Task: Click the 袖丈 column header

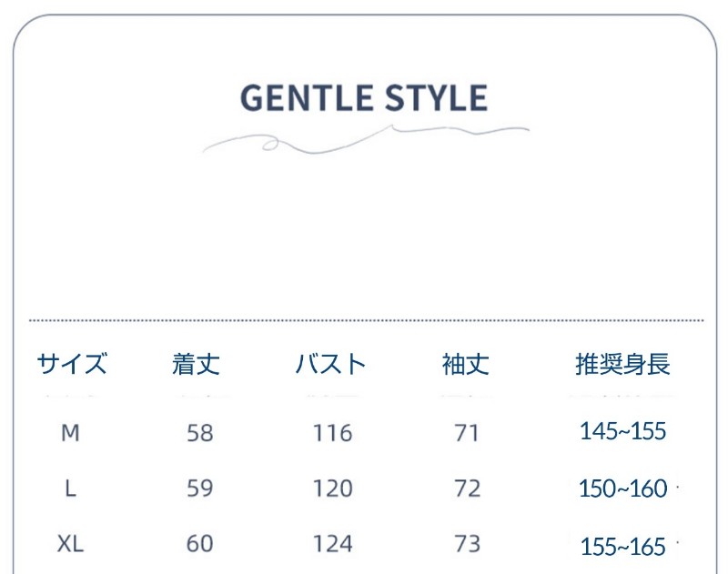Action: point(466,364)
